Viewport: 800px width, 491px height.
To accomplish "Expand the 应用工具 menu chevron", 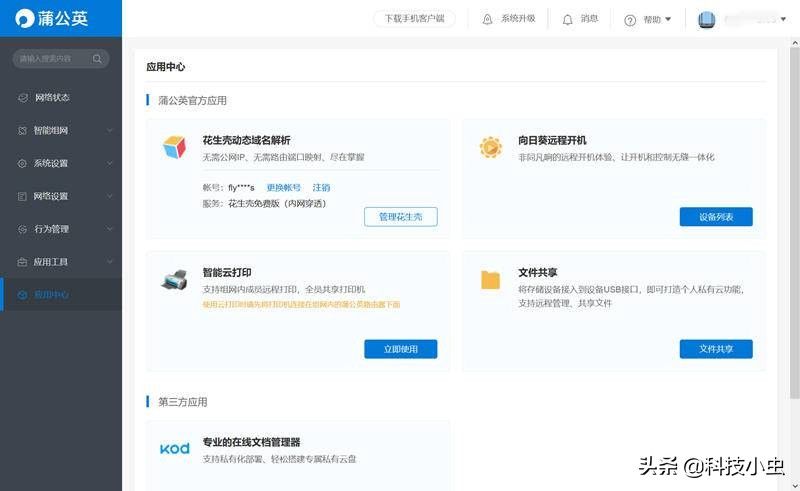I will click(x=110, y=262).
